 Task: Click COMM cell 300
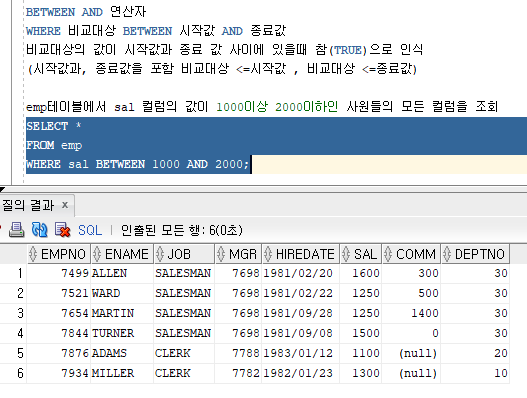pyautogui.click(x=411, y=273)
